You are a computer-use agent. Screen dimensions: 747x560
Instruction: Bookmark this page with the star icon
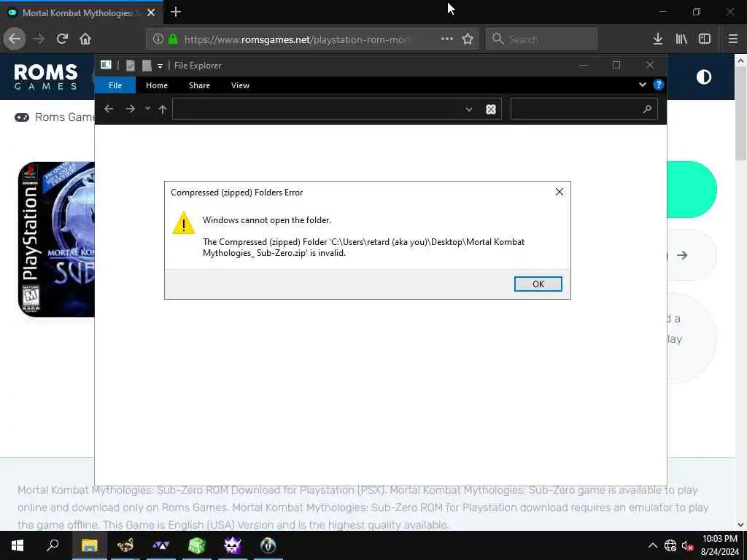[x=468, y=39]
